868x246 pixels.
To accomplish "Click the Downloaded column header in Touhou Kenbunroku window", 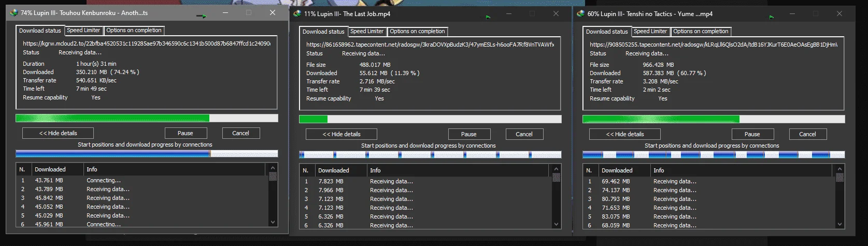I will coord(58,169).
